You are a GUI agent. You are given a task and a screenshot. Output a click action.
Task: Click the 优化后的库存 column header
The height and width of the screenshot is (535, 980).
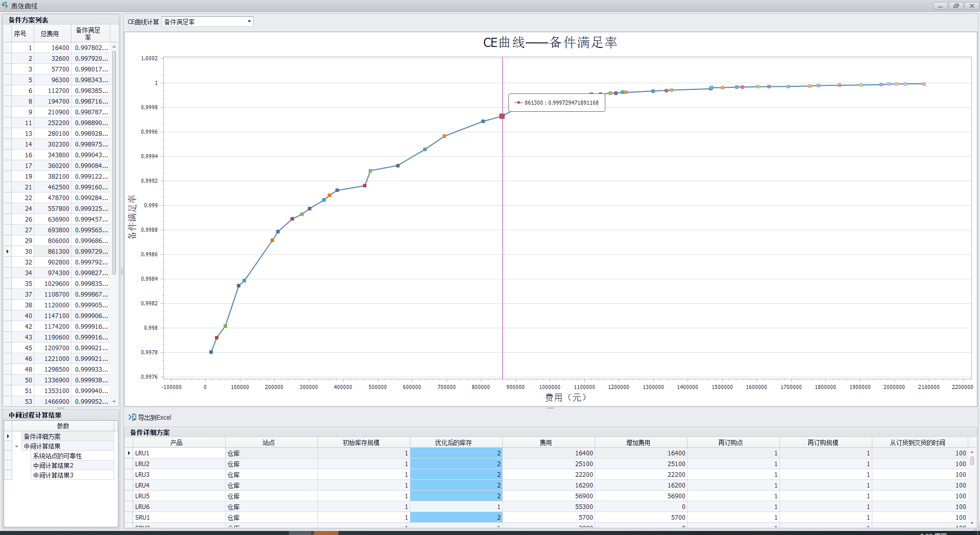453,443
